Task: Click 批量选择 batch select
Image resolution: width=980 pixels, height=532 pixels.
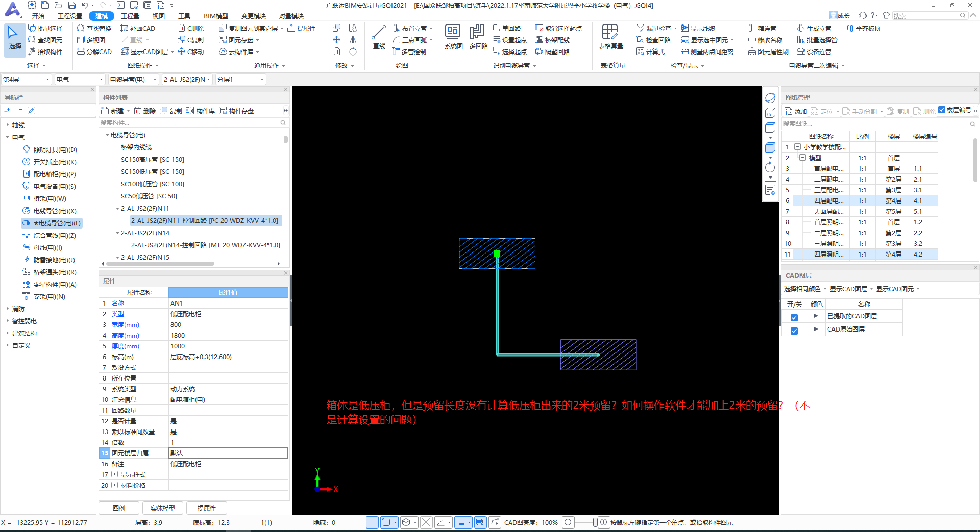Action: coord(45,28)
